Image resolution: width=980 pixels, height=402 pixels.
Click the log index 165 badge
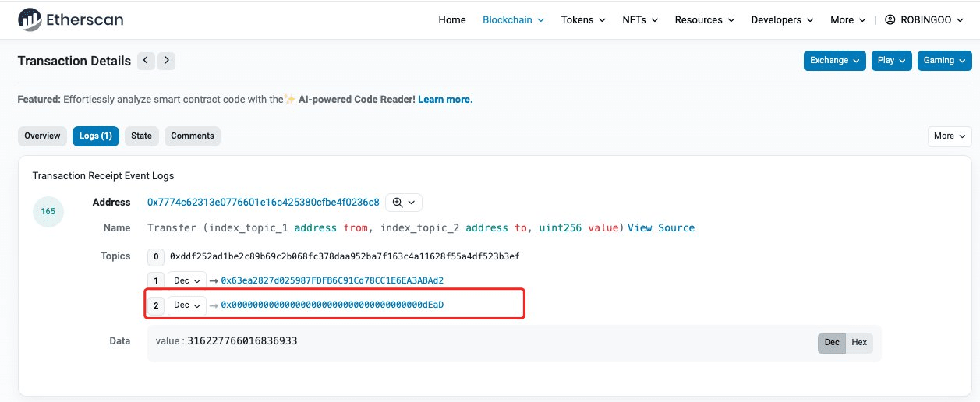tap(48, 212)
